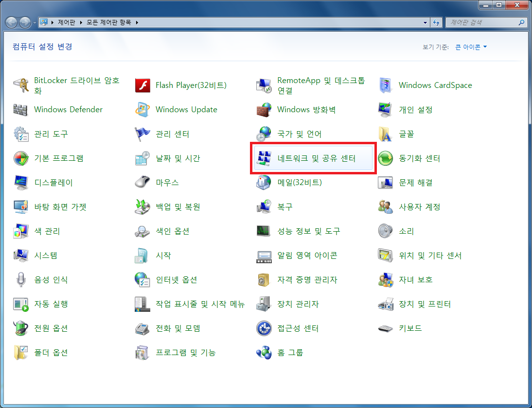The height and width of the screenshot is (408, 532).
Task: Open the Windows 방화벽 firewall icon
Action: (x=264, y=110)
